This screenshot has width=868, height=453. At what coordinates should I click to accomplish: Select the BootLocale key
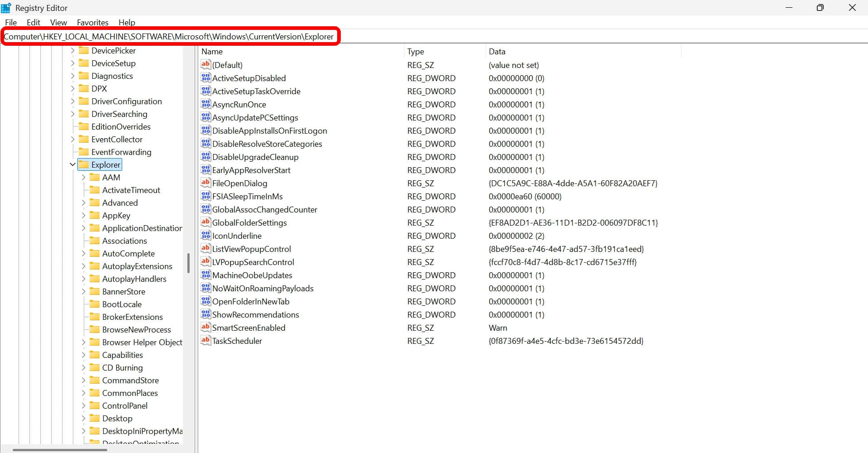pos(122,304)
